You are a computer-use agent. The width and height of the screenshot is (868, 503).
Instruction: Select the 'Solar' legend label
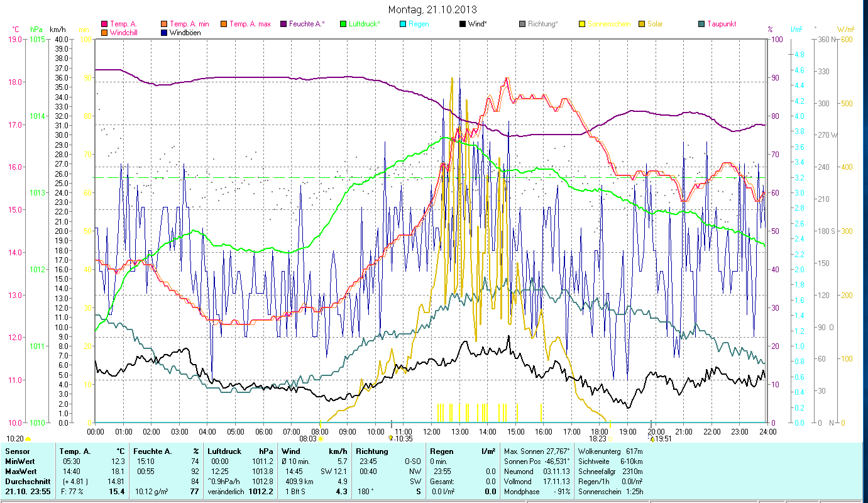655,24
